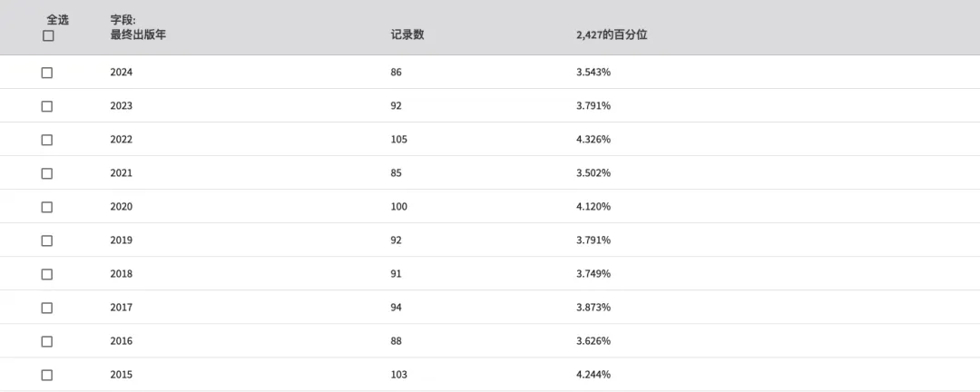Viewport: 980px width, 392px height.
Task: Select the checkbox beside 2018
Action: pyautogui.click(x=47, y=274)
